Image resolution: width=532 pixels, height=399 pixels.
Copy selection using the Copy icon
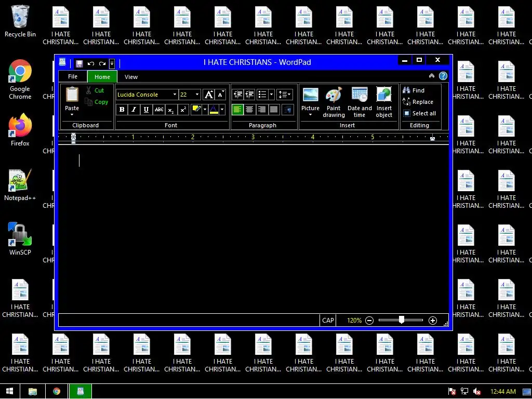(x=88, y=102)
